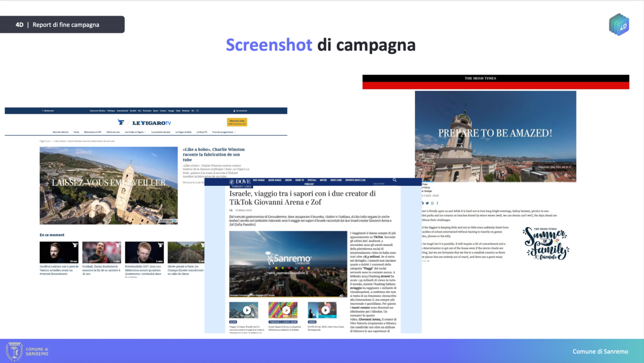
Task: Click the Twitter share icon in Irish Times article
Action: (427, 203)
